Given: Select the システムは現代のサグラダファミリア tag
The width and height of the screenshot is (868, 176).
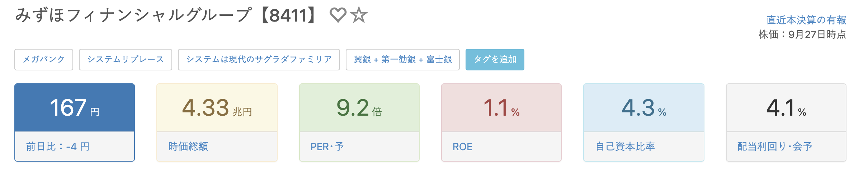Looking at the screenshot, I should (x=259, y=60).
